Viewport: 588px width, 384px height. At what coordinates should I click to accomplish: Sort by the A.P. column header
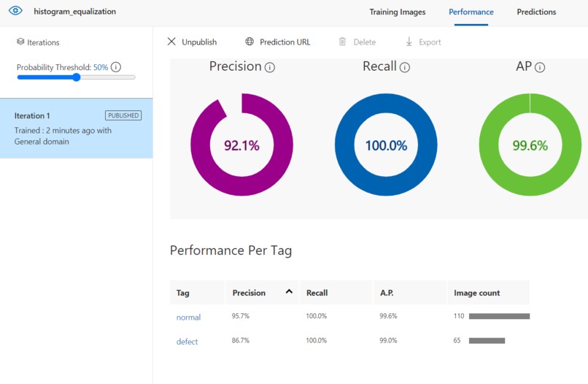(409, 293)
